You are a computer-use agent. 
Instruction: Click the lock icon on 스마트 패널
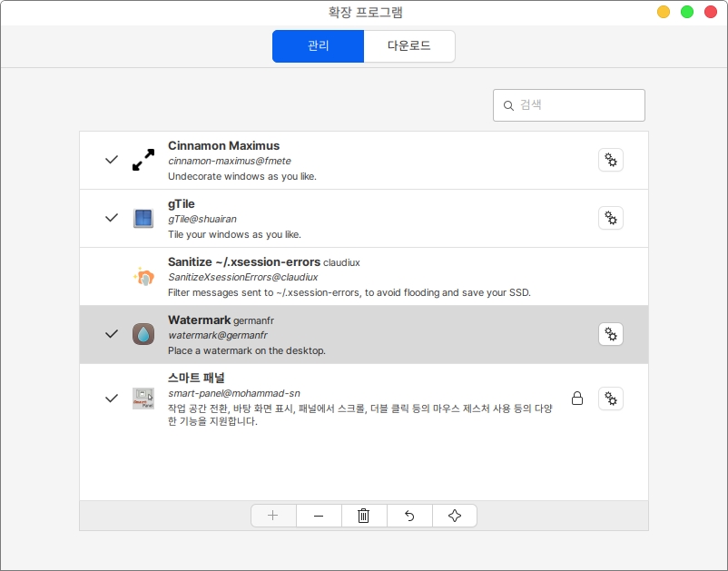click(x=576, y=399)
